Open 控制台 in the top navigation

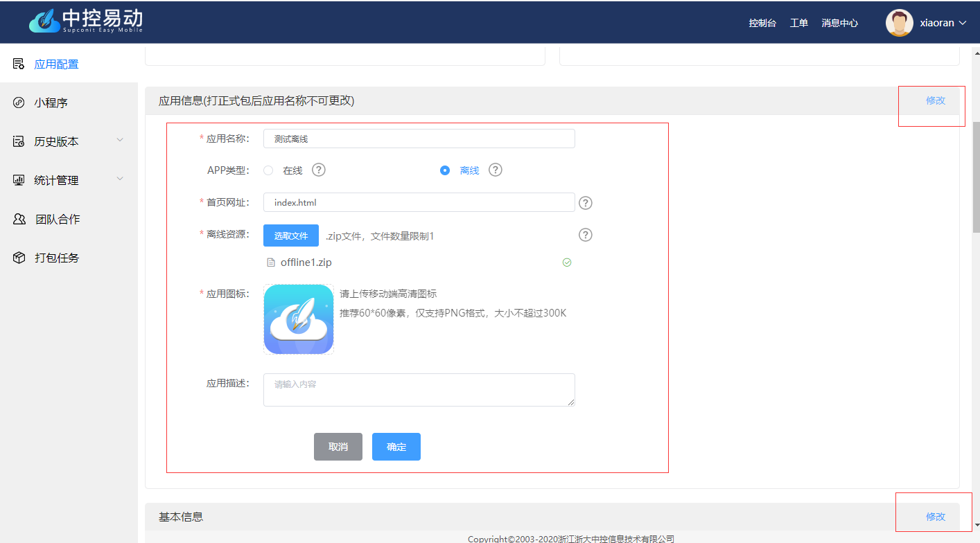pos(762,23)
